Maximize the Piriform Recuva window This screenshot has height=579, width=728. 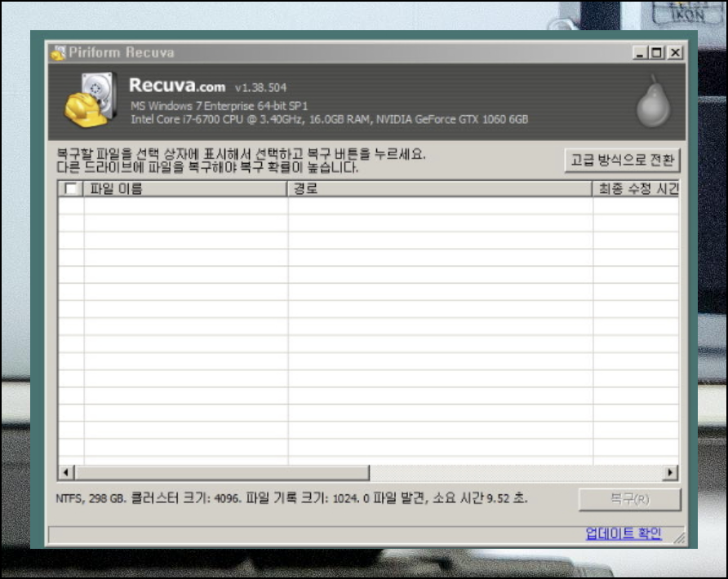tap(656, 53)
